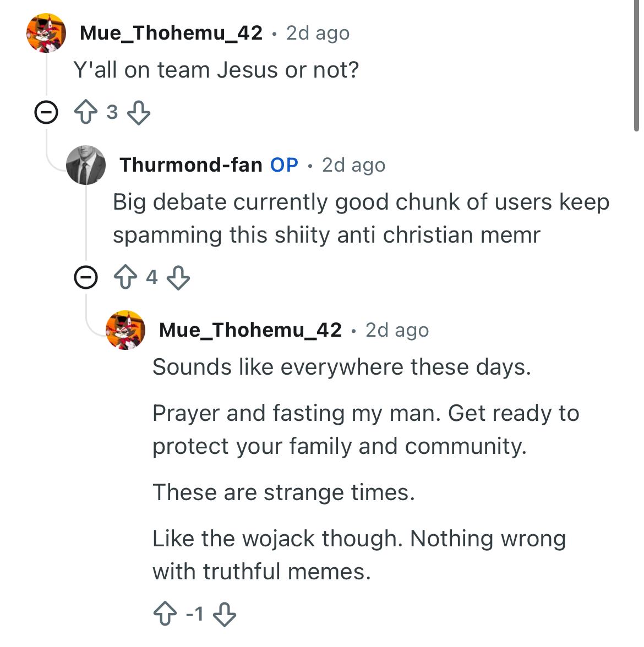This screenshot has height=647, width=644.
Task: Open Mue_Thohemu_42's avatar on top comment
Action: (46, 33)
